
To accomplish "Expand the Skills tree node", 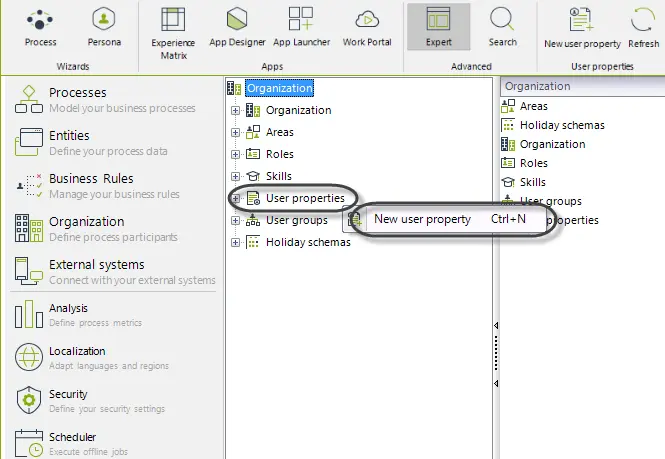I will point(235,176).
